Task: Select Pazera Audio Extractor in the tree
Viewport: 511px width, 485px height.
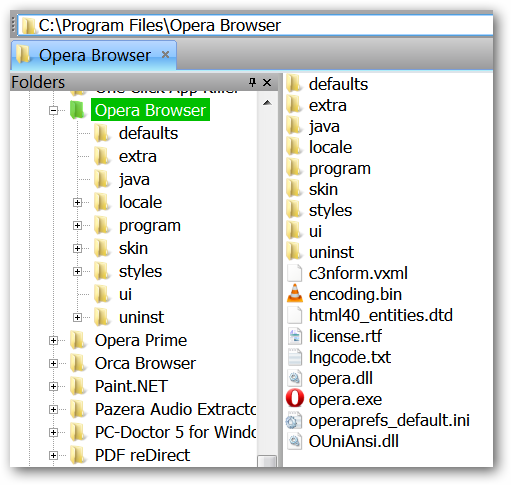Action: [x=175, y=409]
